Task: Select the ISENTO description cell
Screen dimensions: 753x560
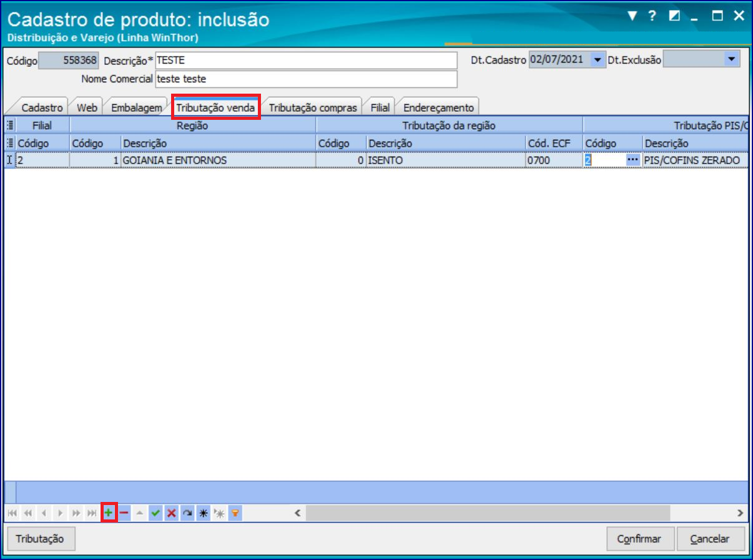Action: (x=446, y=160)
